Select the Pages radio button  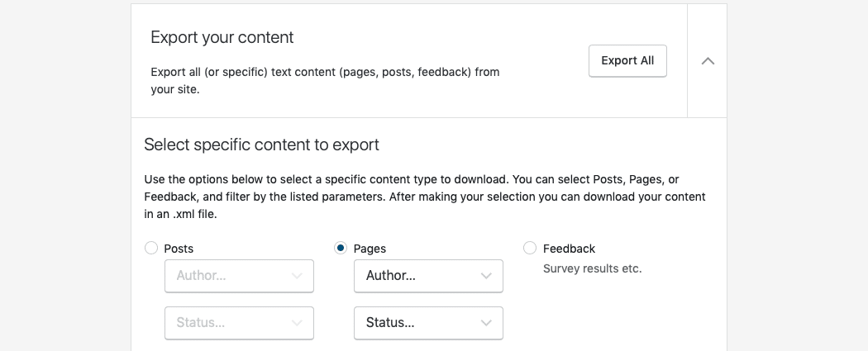coord(341,249)
